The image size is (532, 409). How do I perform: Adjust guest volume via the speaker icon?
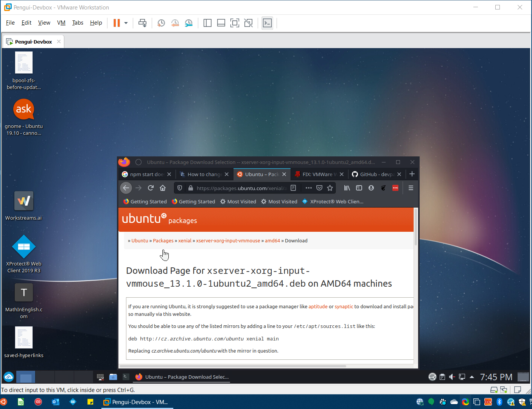pyautogui.click(x=452, y=377)
